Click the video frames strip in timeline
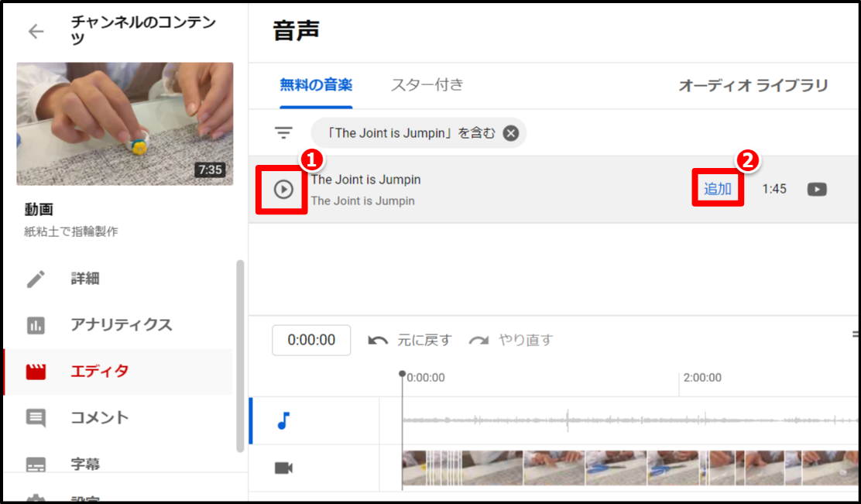Viewport: 861px width, 504px height. [631, 468]
